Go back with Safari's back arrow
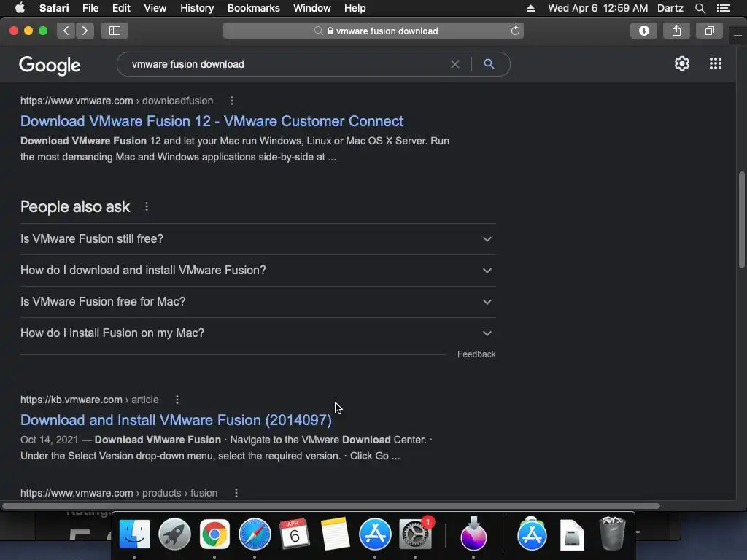 pyautogui.click(x=66, y=31)
